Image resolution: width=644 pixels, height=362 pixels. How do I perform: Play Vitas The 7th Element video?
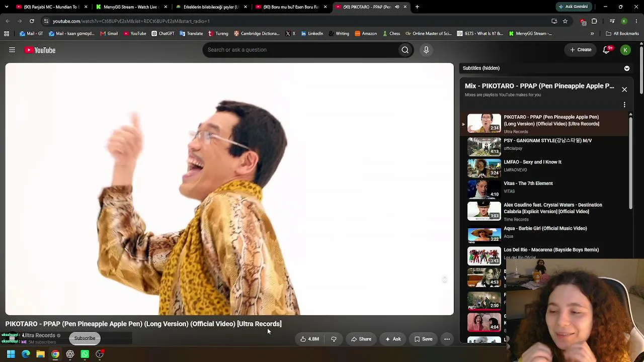(546, 190)
